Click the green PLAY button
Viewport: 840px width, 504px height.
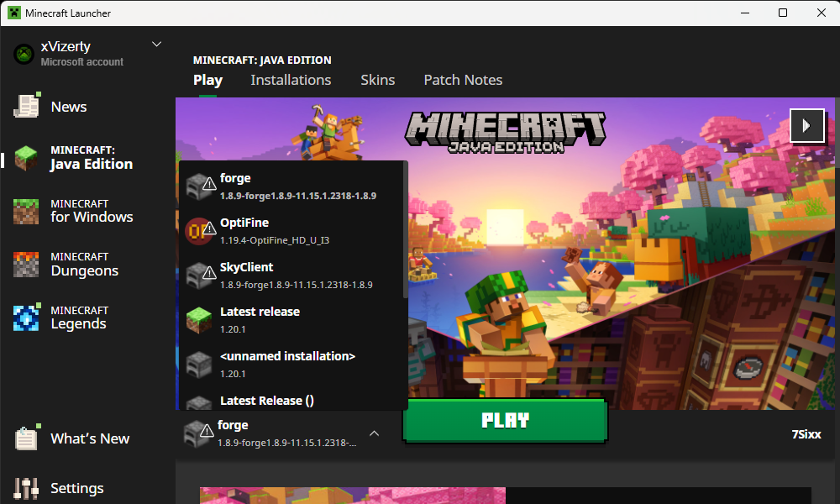pos(505,421)
